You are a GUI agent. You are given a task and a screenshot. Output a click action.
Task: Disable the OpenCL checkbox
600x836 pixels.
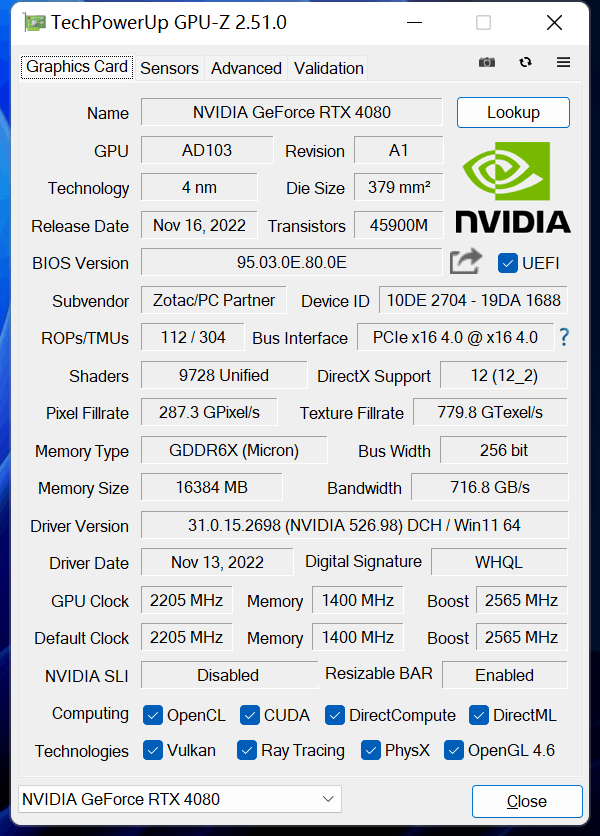[153, 715]
